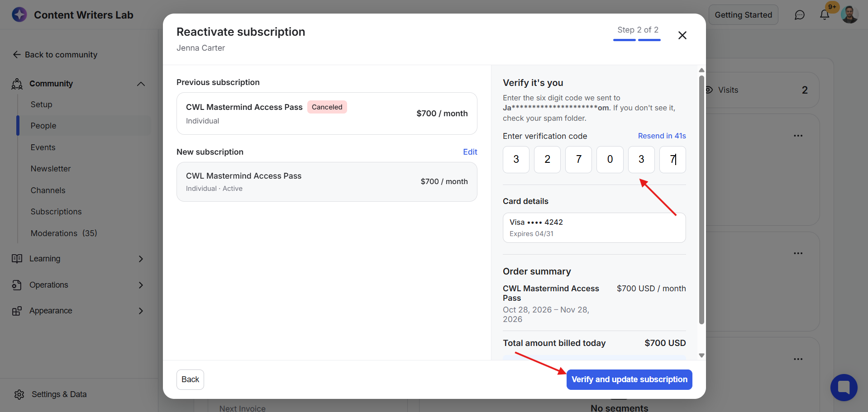
Task: Open Settings & Data gear icon
Action: tap(19, 394)
